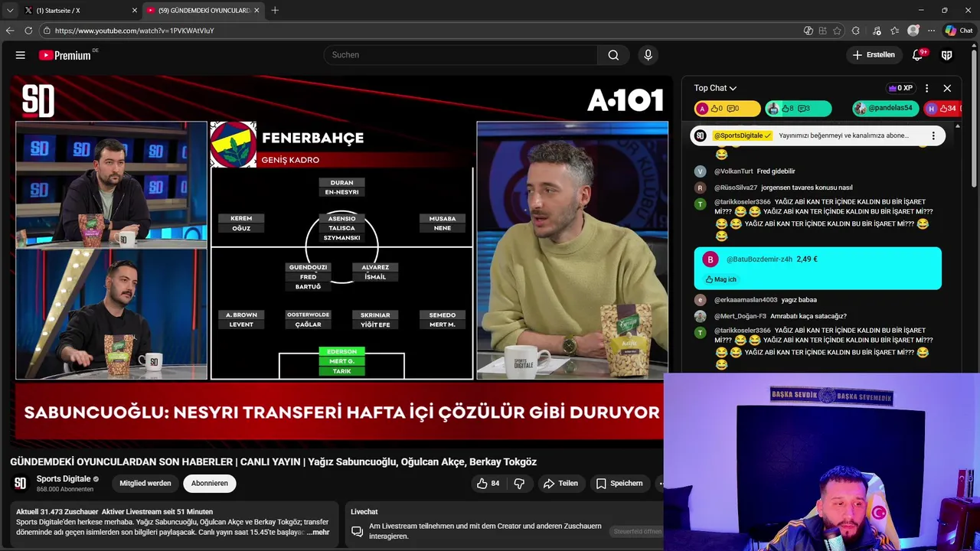Open browser settings and more ellipsis
Screen dimensions: 980x551
[x=931, y=31]
